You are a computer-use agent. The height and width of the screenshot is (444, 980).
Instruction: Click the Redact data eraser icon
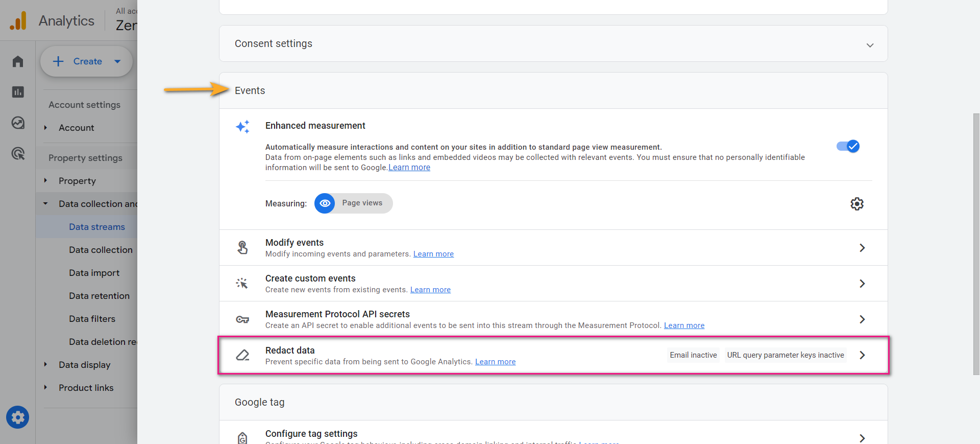click(242, 355)
